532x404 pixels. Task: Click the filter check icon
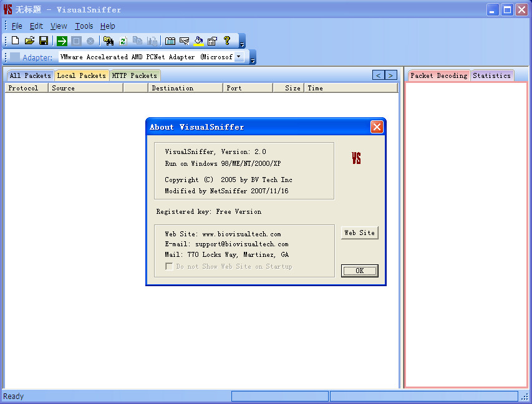click(184, 41)
